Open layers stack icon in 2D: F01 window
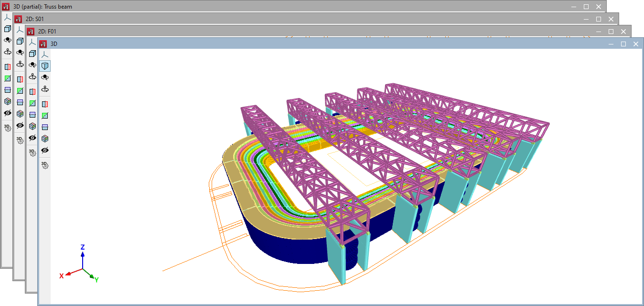 [32, 126]
